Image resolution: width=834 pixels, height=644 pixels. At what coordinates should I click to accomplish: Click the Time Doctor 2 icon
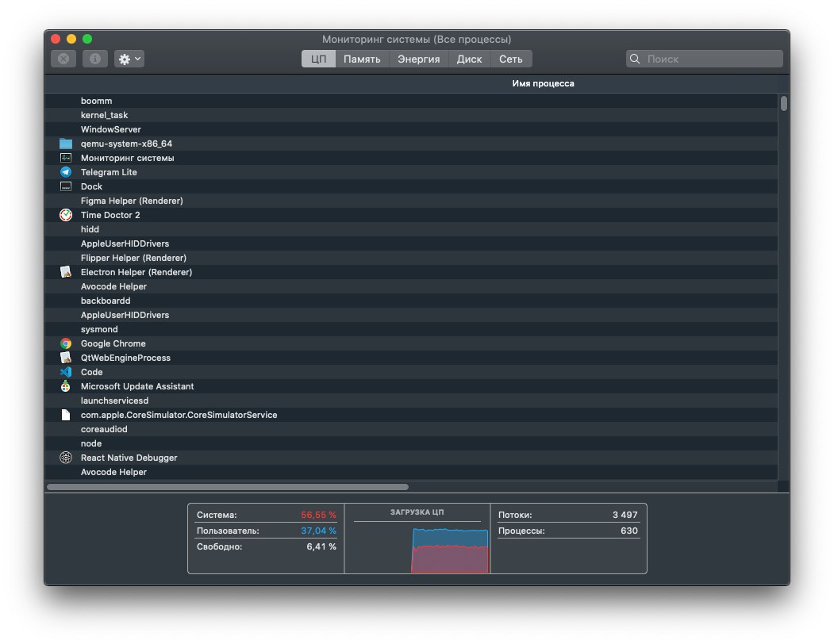click(65, 215)
